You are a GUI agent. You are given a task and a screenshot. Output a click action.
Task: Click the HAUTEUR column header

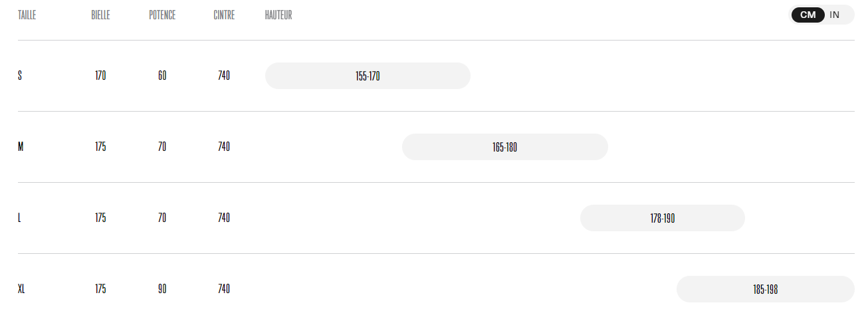278,15
